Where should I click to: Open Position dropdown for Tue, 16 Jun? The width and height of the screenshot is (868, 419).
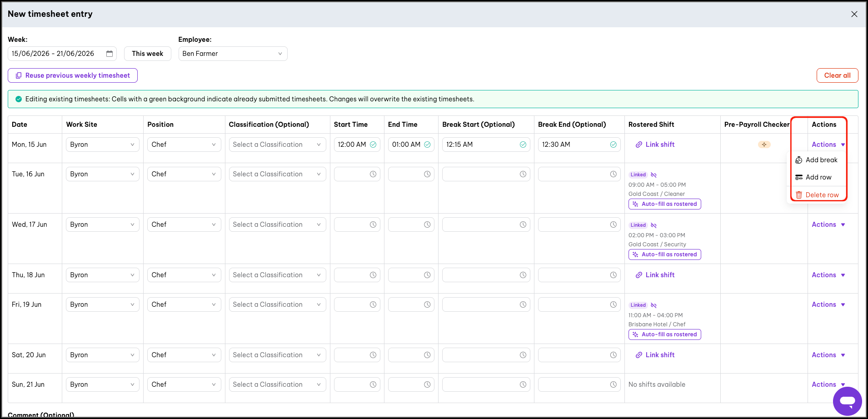(x=184, y=174)
